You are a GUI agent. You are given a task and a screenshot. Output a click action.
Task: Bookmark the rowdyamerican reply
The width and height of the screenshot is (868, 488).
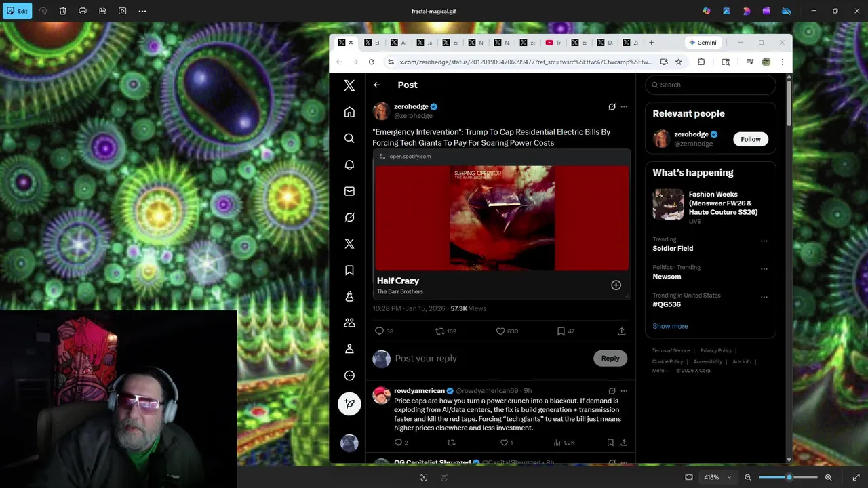pyautogui.click(x=610, y=443)
